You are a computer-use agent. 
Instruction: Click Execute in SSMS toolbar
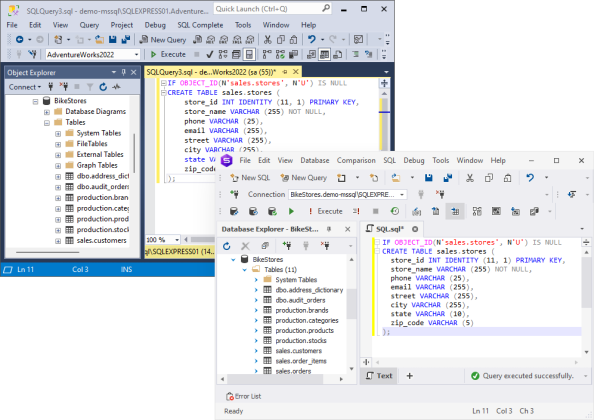coord(168,55)
